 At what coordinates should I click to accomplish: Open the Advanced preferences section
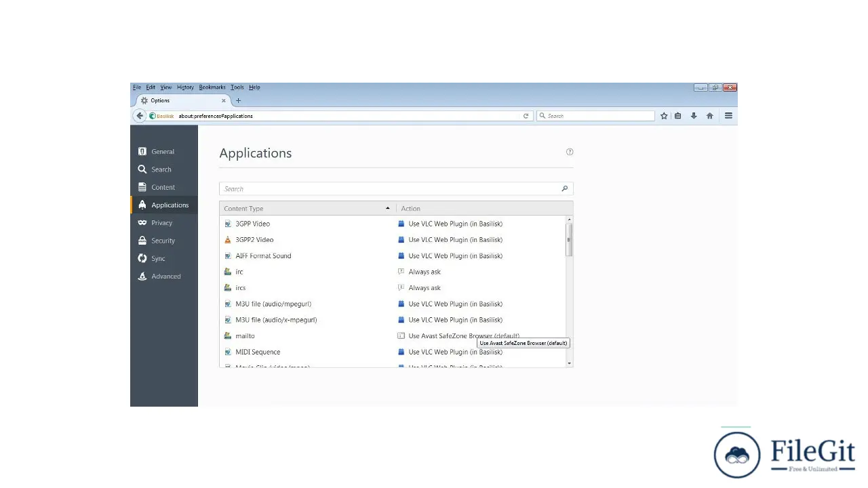164,276
